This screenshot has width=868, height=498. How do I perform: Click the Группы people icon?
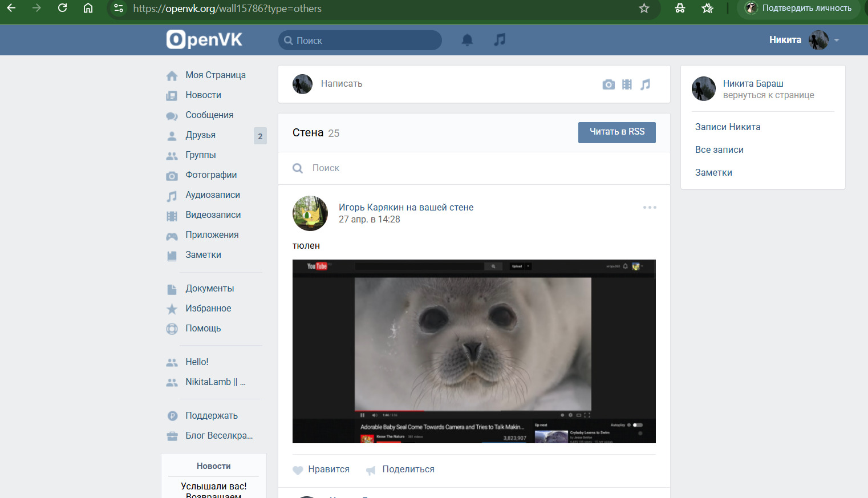pos(172,156)
